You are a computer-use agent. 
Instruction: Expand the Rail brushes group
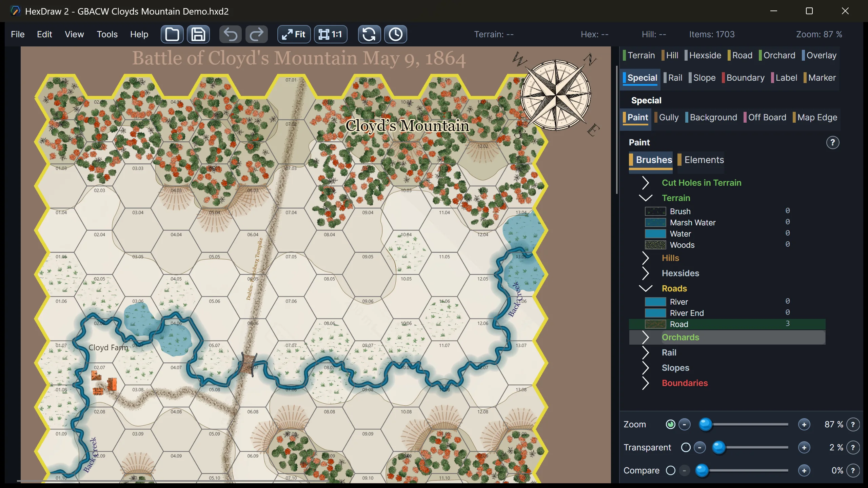point(646,352)
